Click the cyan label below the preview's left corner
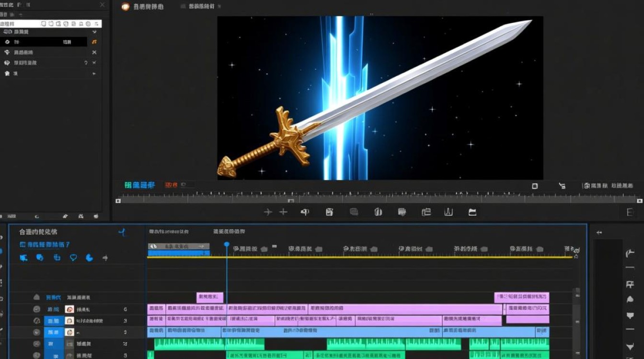The image size is (644, 359). [140, 185]
